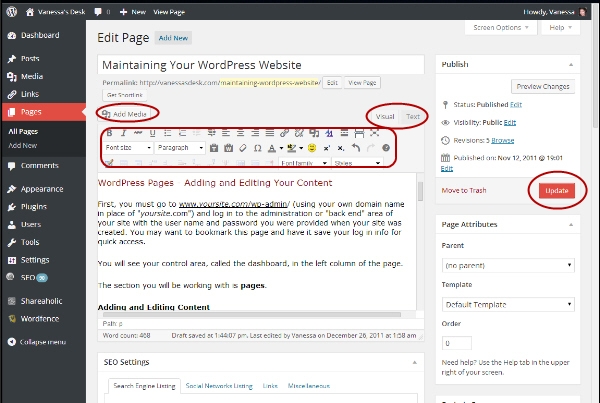
Task: Click the Order input field
Action: [x=457, y=343]
